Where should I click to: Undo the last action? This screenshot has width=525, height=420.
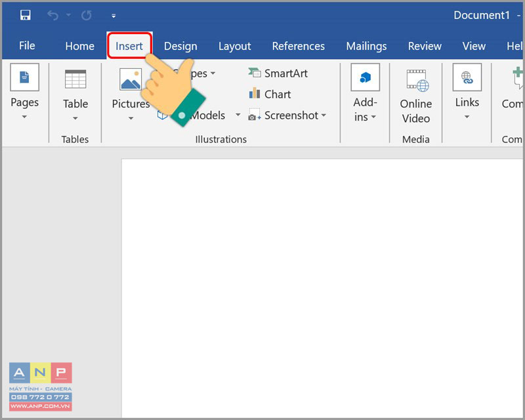52,15
